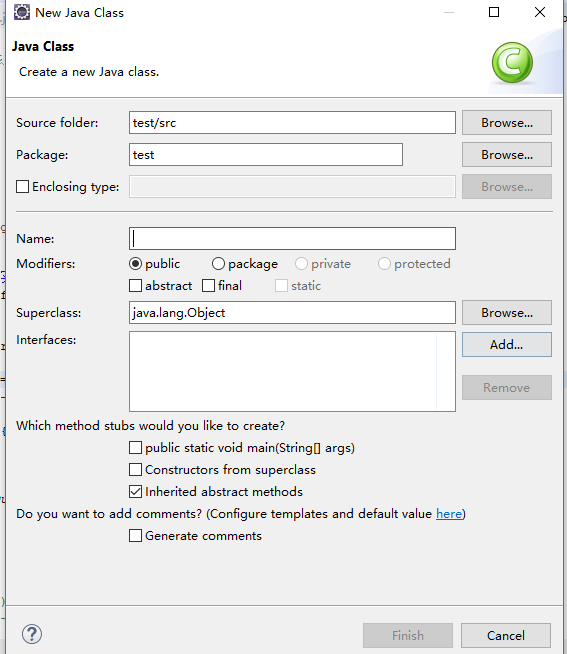Screen dimensions: 567x654
Task: Uncheck Inherited abstract methods option
Action: click(135, 492)
